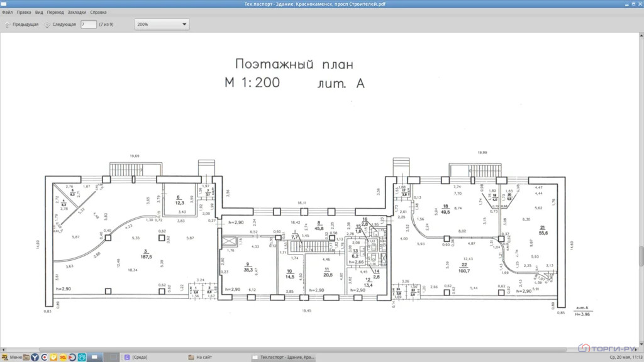Open the yellow notes icon in the taskbar
This screenshot has width=644, height=362.
tap(53, 358)
